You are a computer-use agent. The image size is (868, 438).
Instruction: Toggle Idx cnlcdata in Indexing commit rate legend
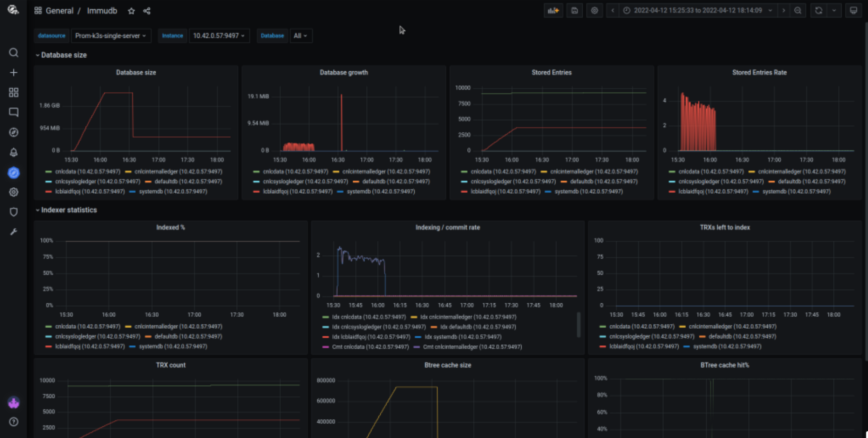pyautogui.click(x=369, y=317)
